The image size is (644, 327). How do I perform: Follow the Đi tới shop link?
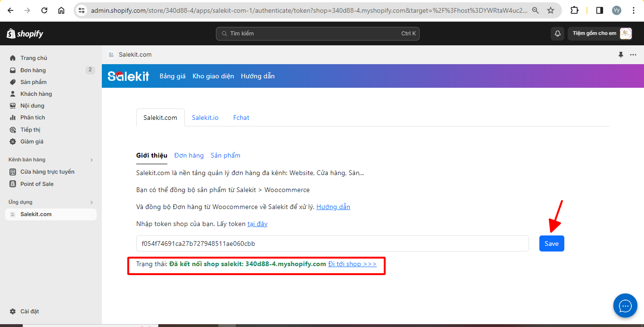point(352,264)
